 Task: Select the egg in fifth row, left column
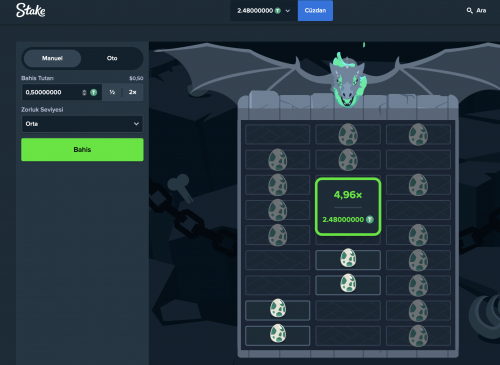(x=278, y=235)
